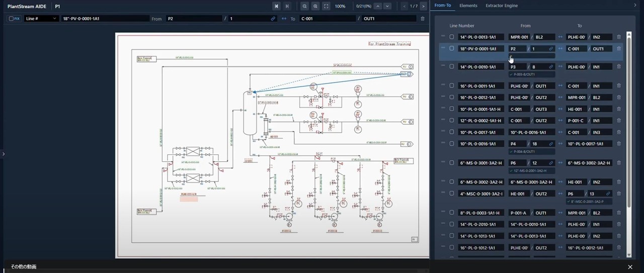Tick the checkbox for line 10"-PL-0-0001-1A1-H

[x=452, y=109]
